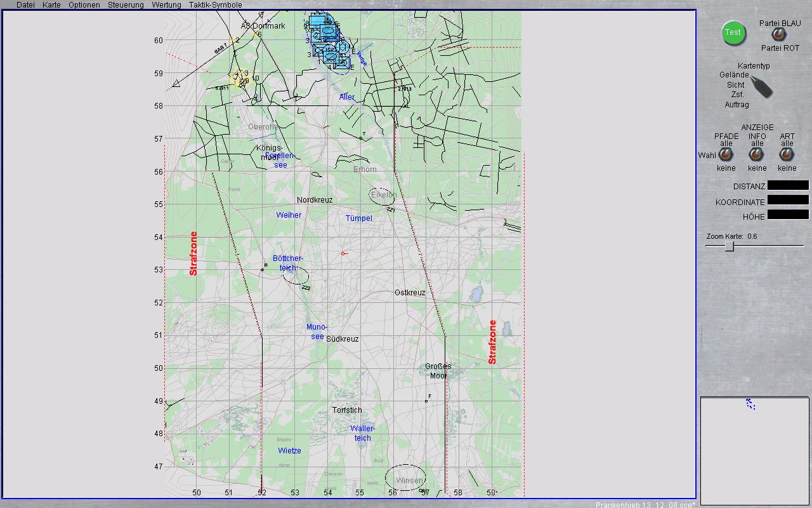Expand the Wertung dropdown menu
Image resolution: width=812 pixels, height=508 pixels.
pos(166,5)
